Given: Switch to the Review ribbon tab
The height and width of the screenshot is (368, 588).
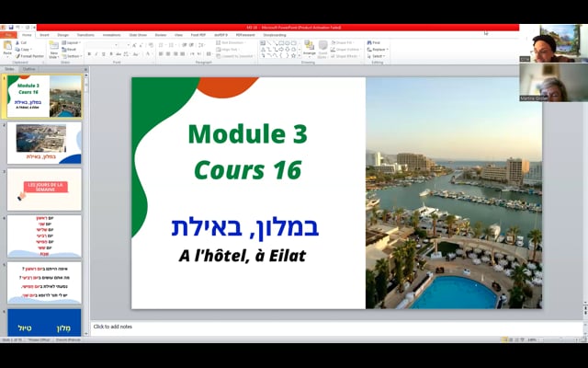Looking at the screenshot, I should point(161,35).
